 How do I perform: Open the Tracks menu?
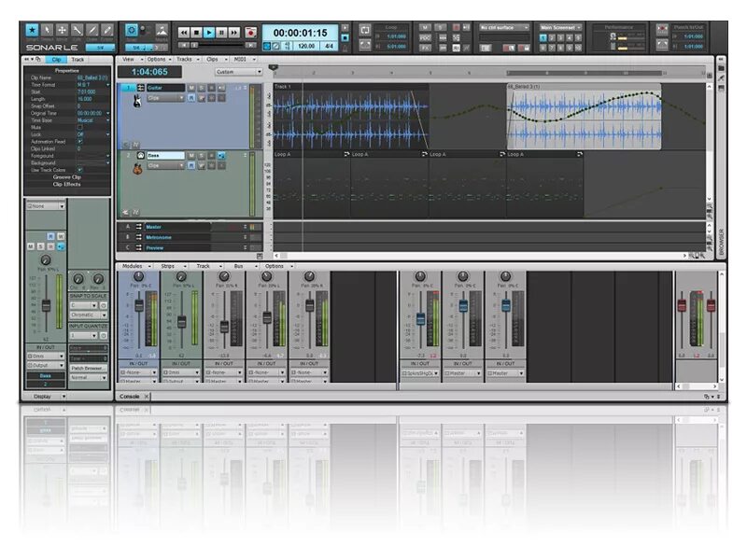188,60
